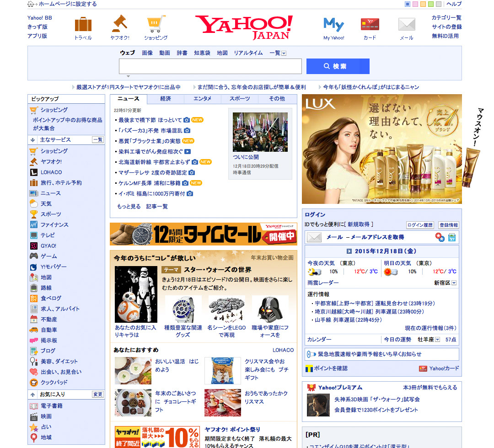This screenshot has width=494, height=448.
Task: Click the play arrow beside the date 2015年12月18日
Action: point(349,251)
